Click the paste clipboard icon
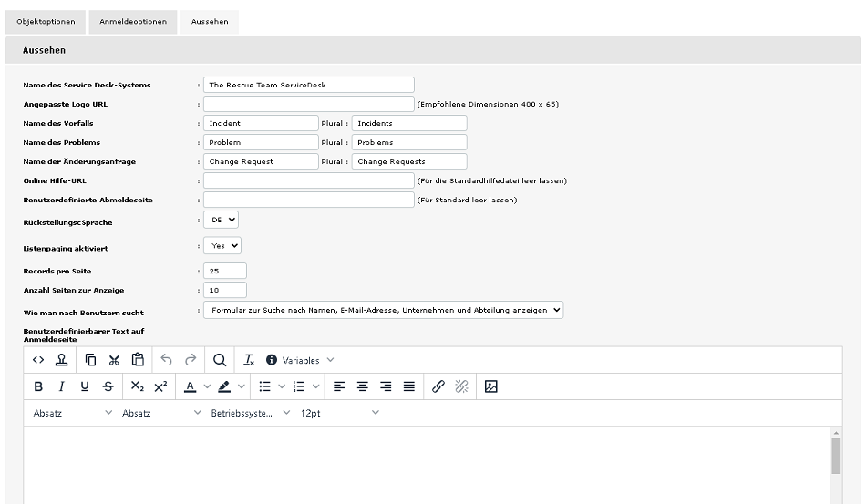 138,360
